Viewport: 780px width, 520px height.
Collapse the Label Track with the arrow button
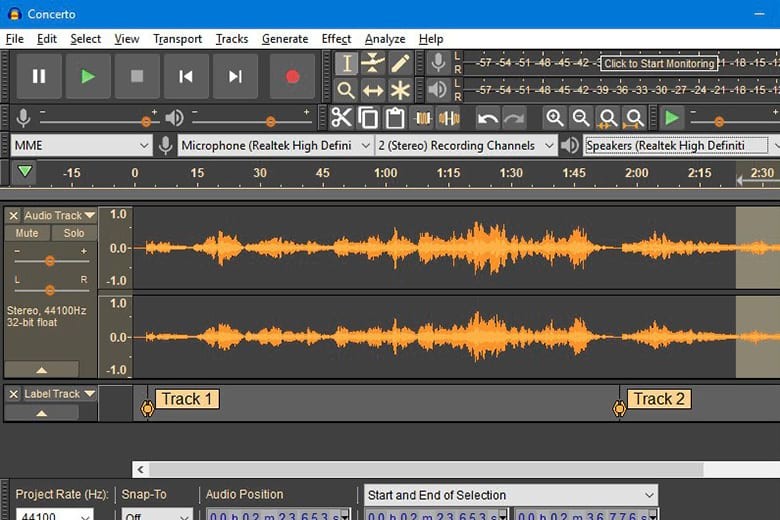(x=42, y=413)
